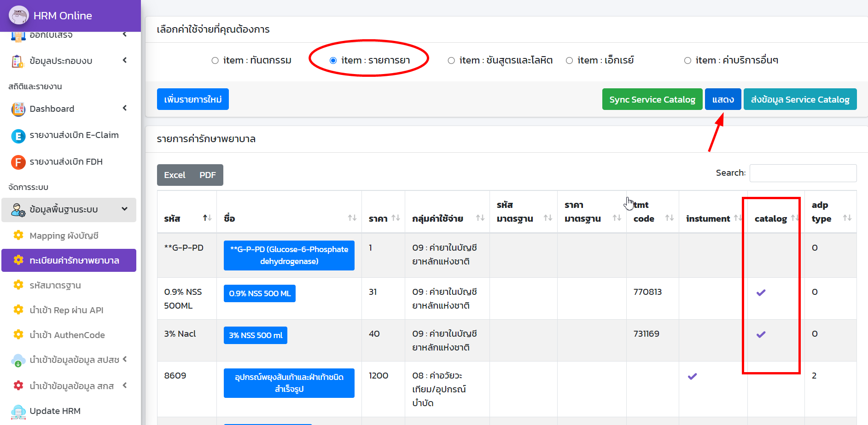The height and width of the screenshot is (425, 868).
Task: Click inside the Search input field
Action: [x=803, y=173]
